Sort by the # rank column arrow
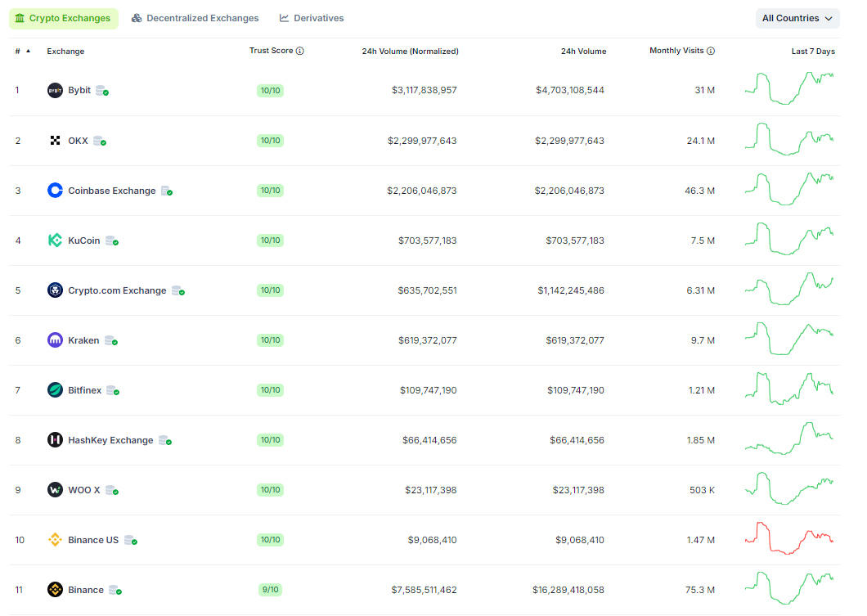The height and width of the screenshot is (616, 867). [28, 51]
